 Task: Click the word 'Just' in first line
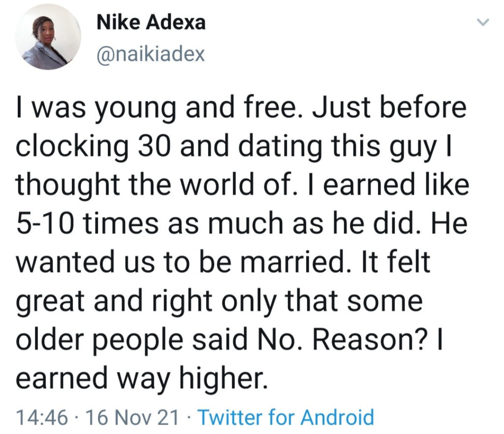coord(343,108)
